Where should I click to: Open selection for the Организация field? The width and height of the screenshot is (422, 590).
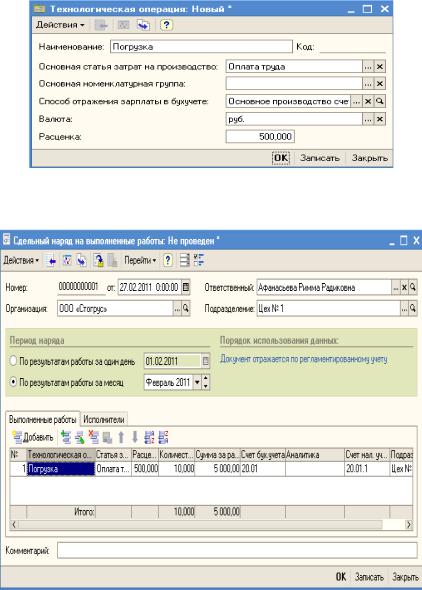point(177,309)
